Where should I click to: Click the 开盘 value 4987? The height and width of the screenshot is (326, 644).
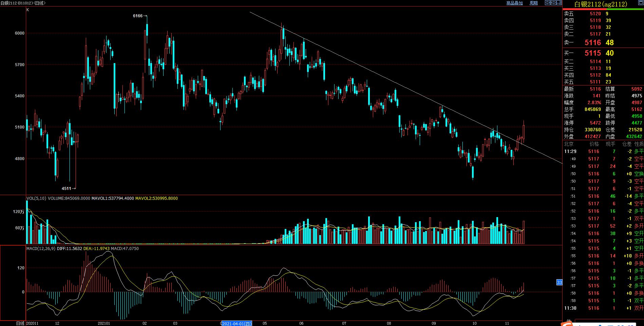637,102
